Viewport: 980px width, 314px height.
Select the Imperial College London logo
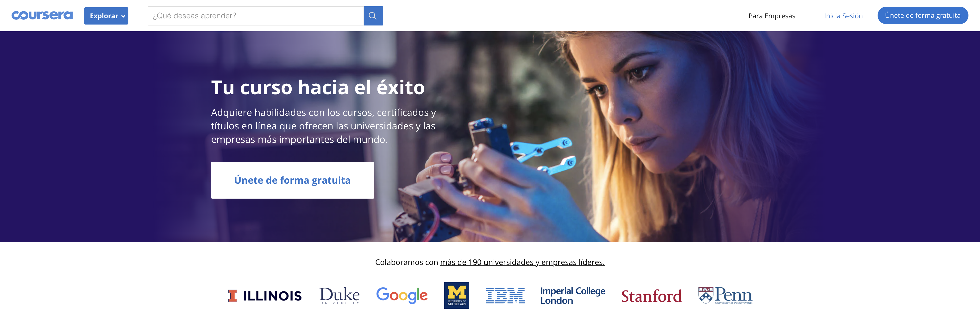pyautogui.click(x=572, y=296)
